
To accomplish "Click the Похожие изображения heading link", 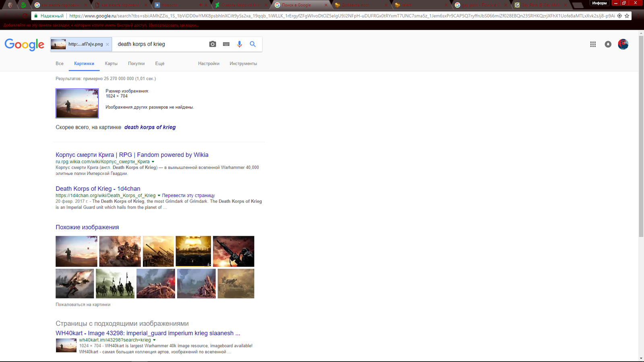I will pyautogui.click(x=87, y=227).
